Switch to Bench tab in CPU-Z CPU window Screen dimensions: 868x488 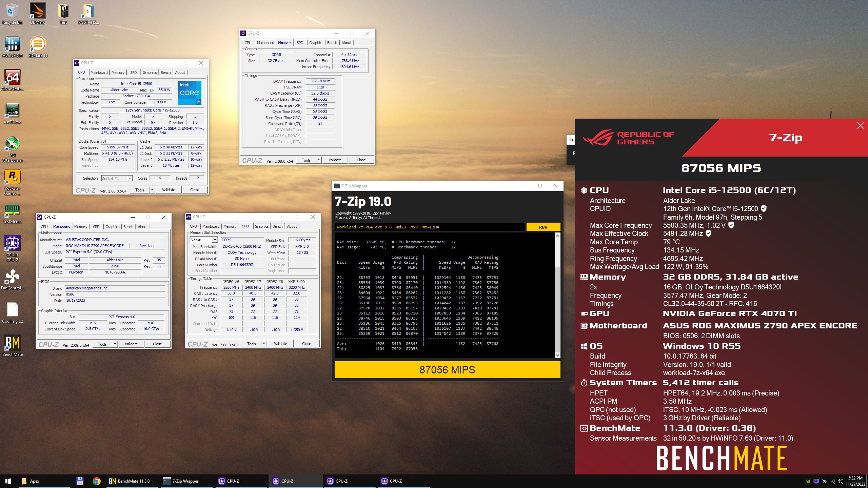(165, 73)
